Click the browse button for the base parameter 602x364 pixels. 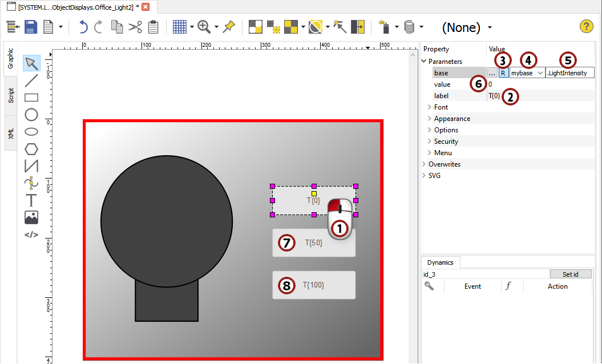coord(492,72)
